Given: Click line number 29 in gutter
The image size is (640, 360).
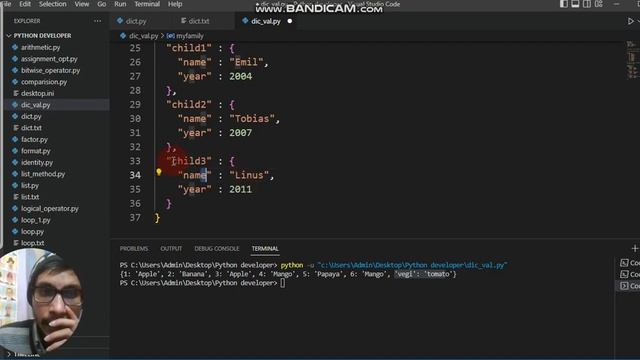Looking at the screenshot, I should (135, 104).
